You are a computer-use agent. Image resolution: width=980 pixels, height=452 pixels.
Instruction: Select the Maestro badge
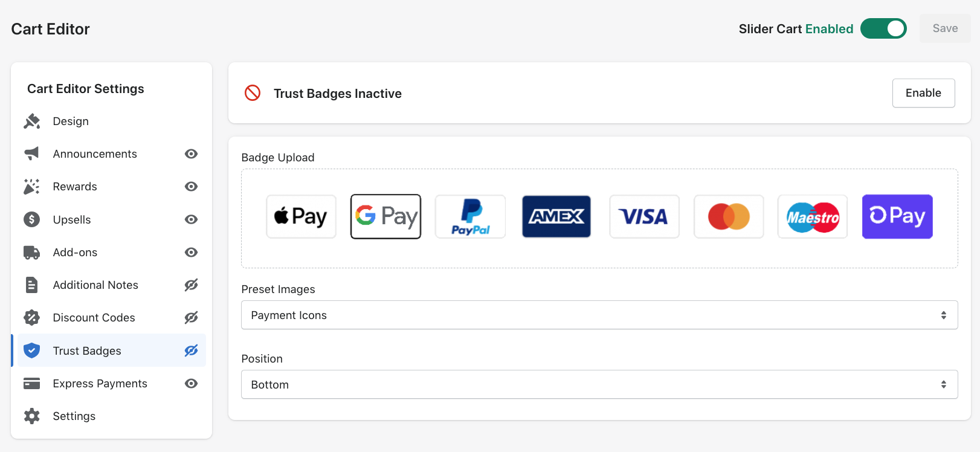(x=813, y=216)
